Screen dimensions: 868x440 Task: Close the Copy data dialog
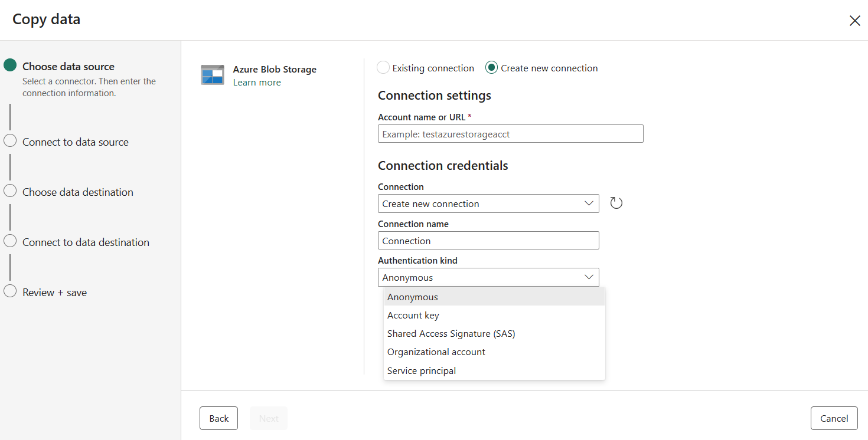(x=854, y=20)
